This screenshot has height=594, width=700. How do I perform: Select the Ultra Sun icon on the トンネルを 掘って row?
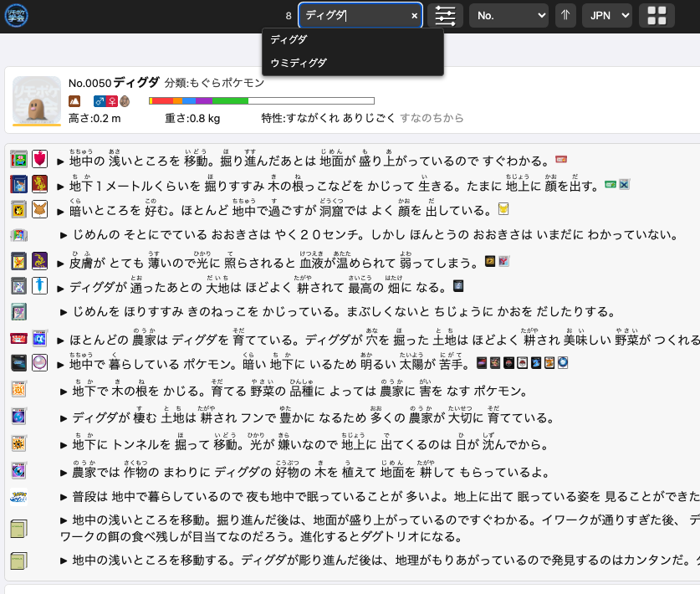click(18, 443)
